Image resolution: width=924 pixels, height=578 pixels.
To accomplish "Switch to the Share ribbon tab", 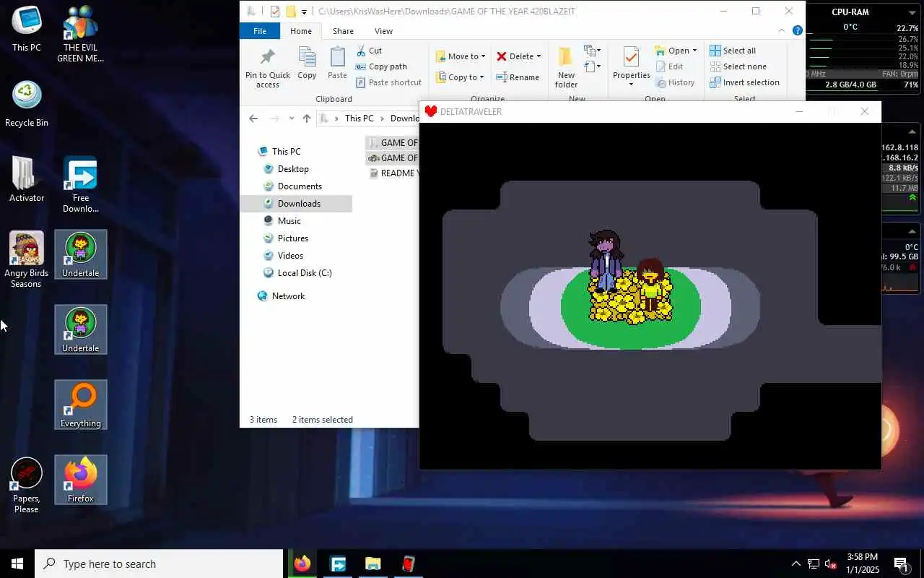I will [x=343, y=31].
